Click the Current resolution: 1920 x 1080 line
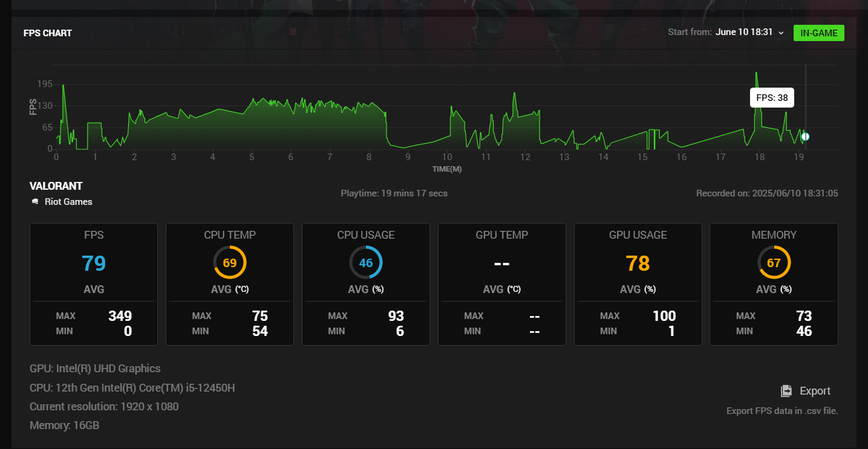Viewport: 868px width, 449px height. coord(104,407)
